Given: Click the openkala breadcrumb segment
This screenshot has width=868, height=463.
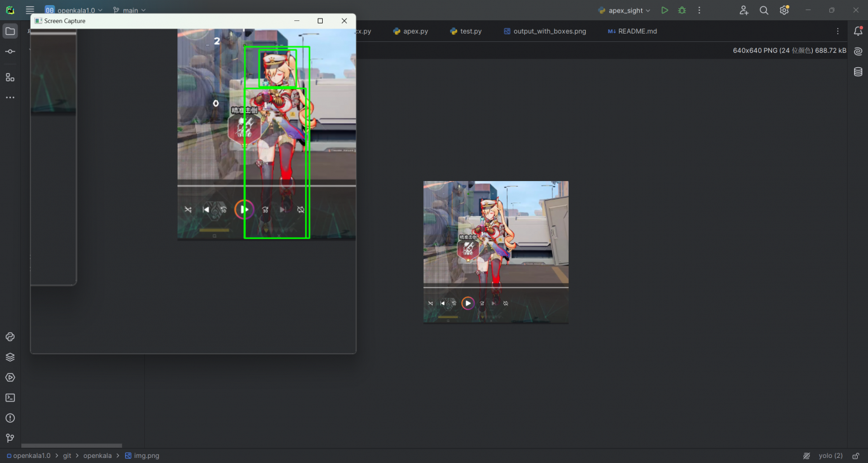Looking at the screenshot, I should pos(97,455).
